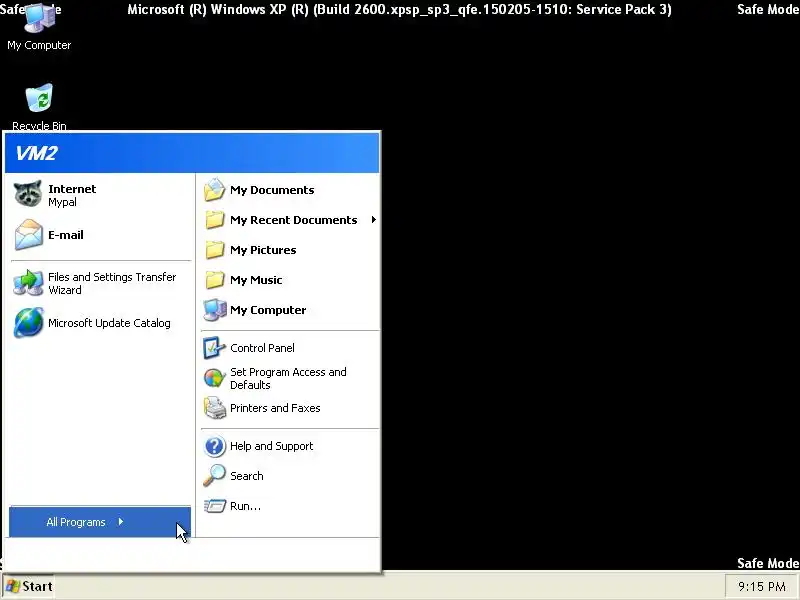Expand the My Recent Documents submenu arrow
Viewport: 800px width, 600px height.
[374, 220]
